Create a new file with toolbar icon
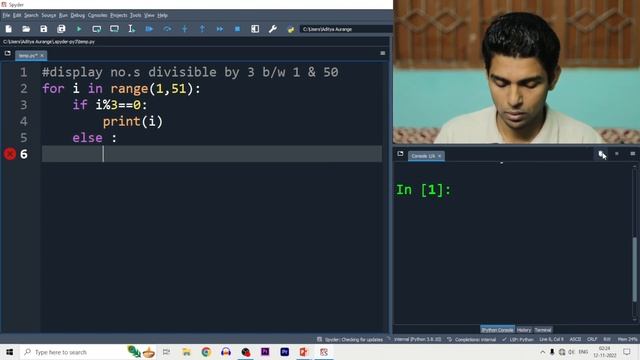 [9, 29]
